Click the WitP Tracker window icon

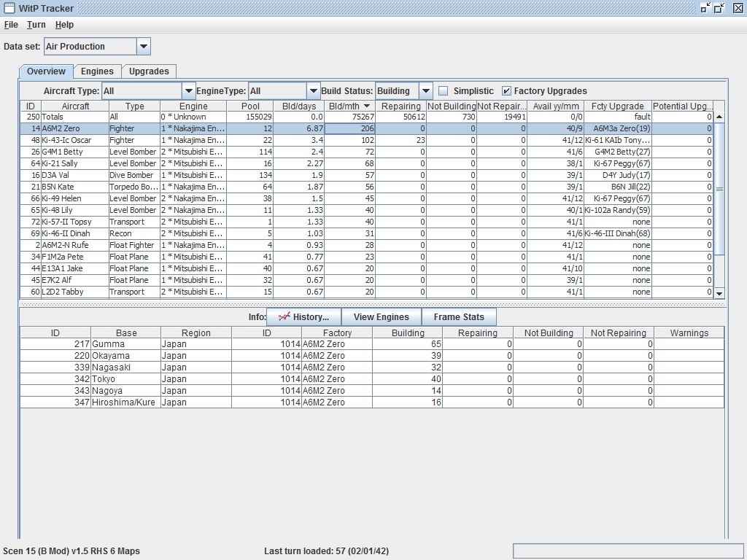(9, 8)
